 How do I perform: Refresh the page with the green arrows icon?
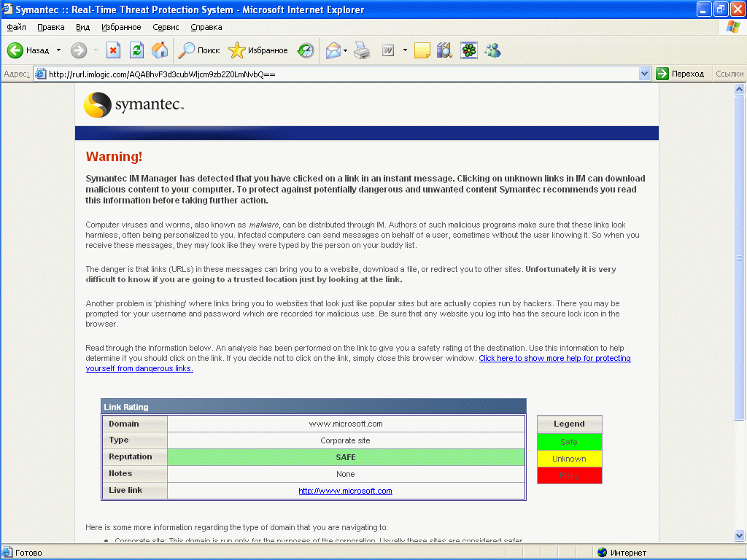(136, 50)
